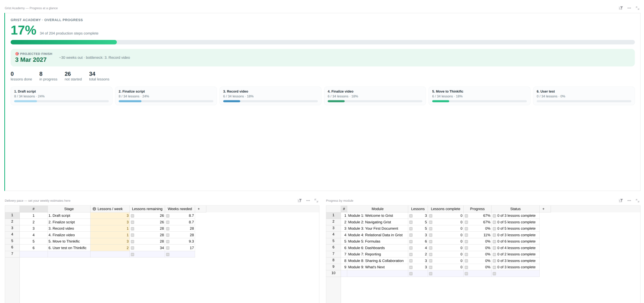Click the 'Delivery pace' widget title

pos(37,200)
